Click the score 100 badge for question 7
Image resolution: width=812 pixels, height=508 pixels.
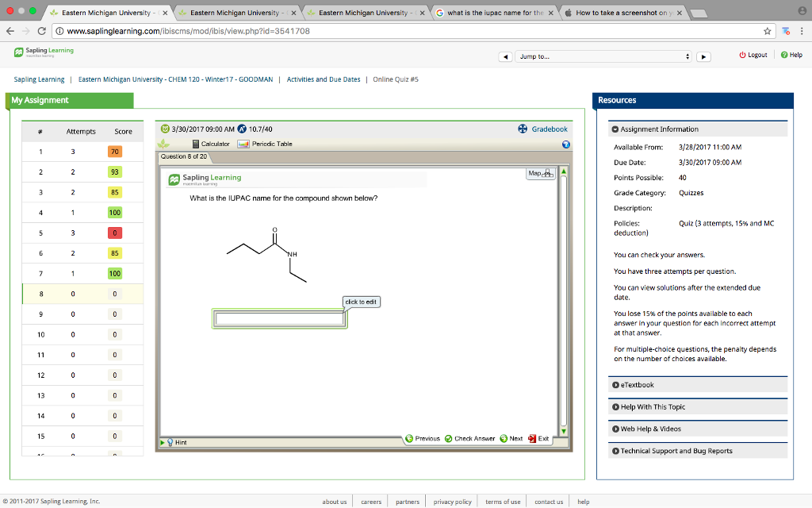[115, 273]
